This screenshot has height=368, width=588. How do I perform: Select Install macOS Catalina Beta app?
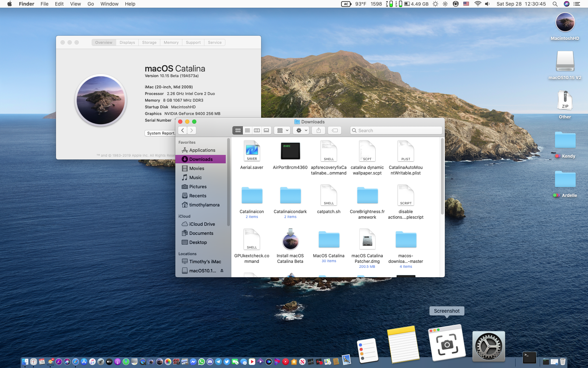290,239
